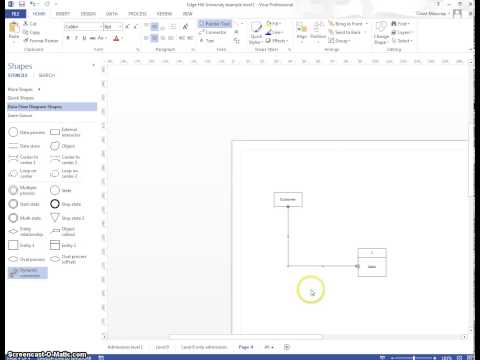Viewport: 480px width, 360px height.
Task: Select the Multiple process shape
Action: tap(22, 190)
